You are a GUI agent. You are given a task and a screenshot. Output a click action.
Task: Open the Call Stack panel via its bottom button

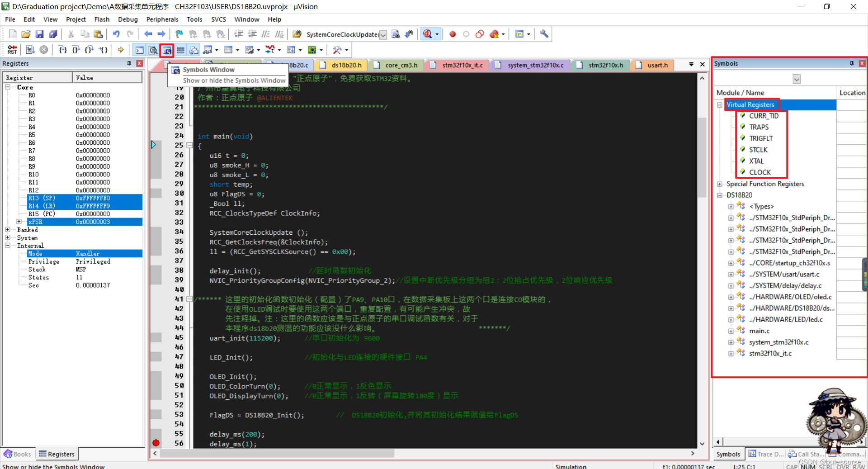tap(806, 454)
